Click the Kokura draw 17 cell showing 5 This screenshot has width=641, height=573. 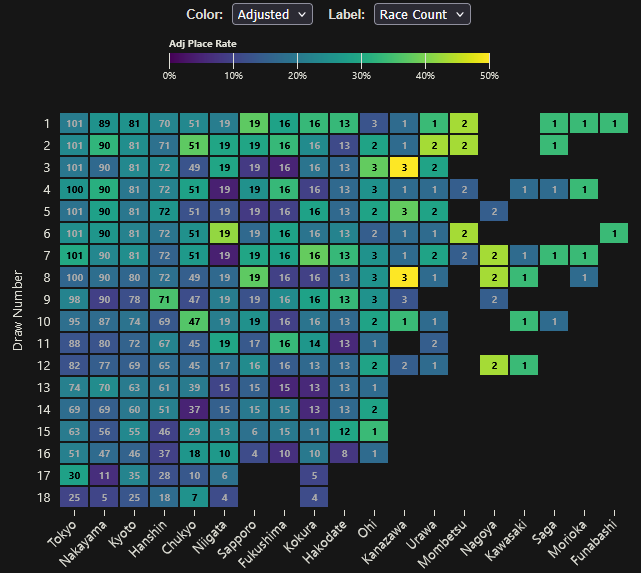(x=314, y=475)
